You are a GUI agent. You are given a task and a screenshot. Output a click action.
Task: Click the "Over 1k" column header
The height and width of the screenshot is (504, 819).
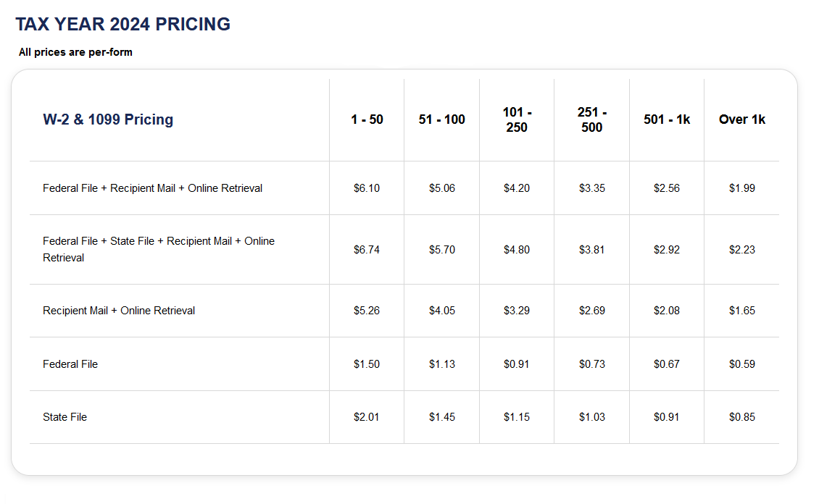coord(741,119)
